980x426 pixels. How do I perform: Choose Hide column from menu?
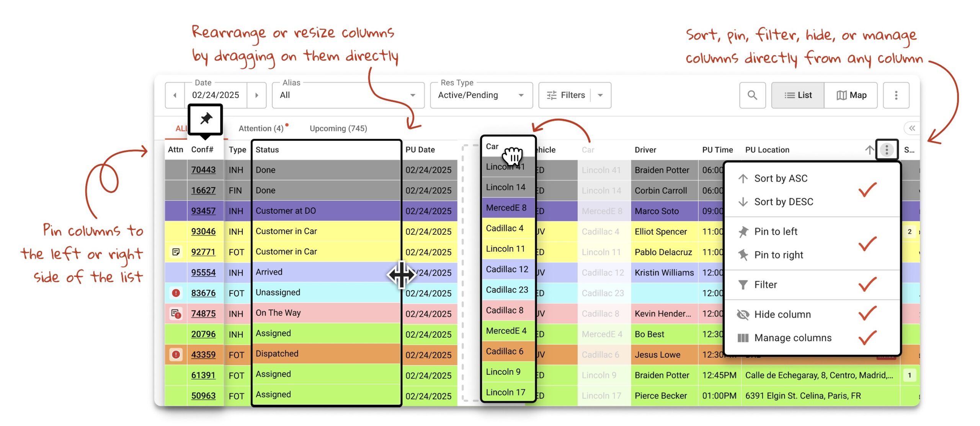click(782, 314)
